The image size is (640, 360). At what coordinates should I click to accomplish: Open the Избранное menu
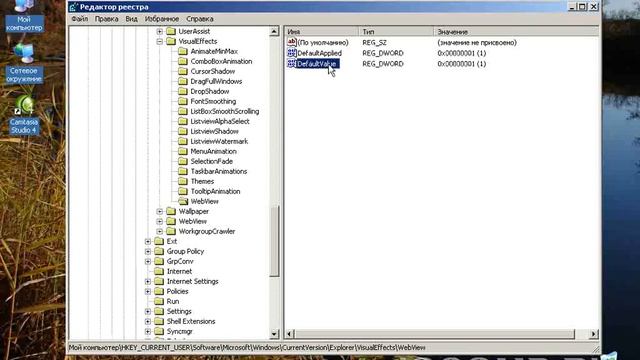point(162,19)
